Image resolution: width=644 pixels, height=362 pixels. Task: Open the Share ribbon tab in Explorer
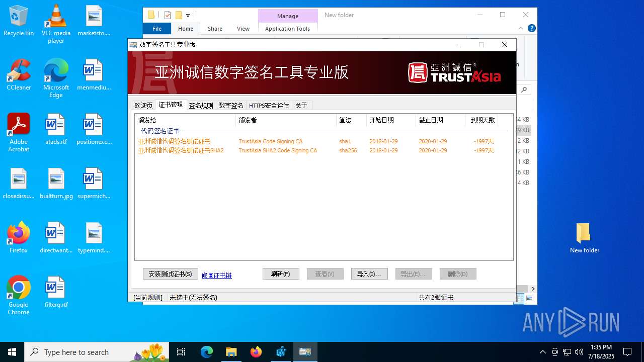215,29
